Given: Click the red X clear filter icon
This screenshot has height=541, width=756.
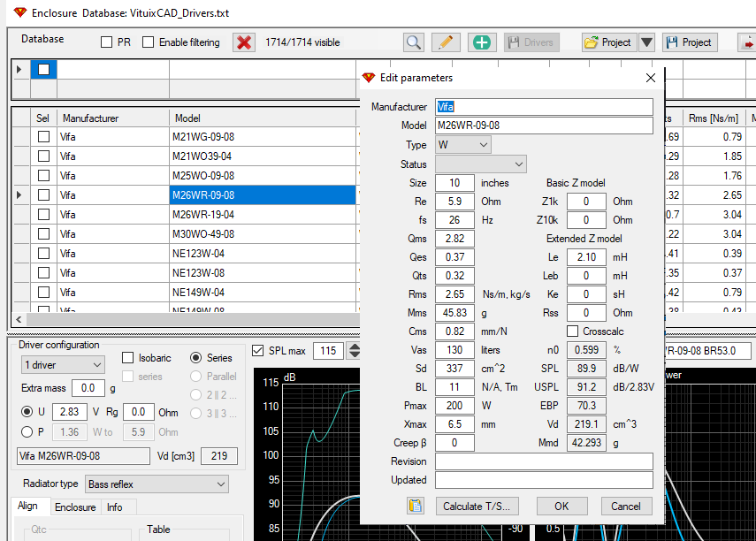Looking at the screenshot, I should pyautogui.click(x=244, y=42).
